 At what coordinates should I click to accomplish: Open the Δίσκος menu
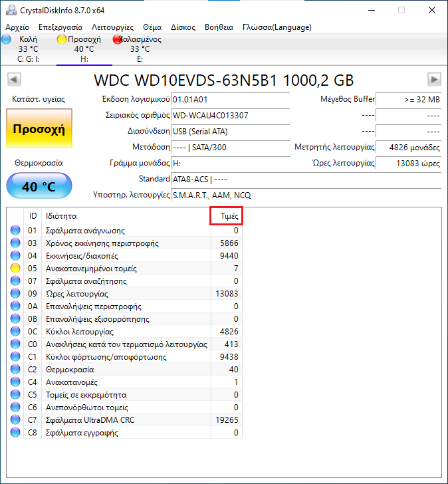coord(183,27)
